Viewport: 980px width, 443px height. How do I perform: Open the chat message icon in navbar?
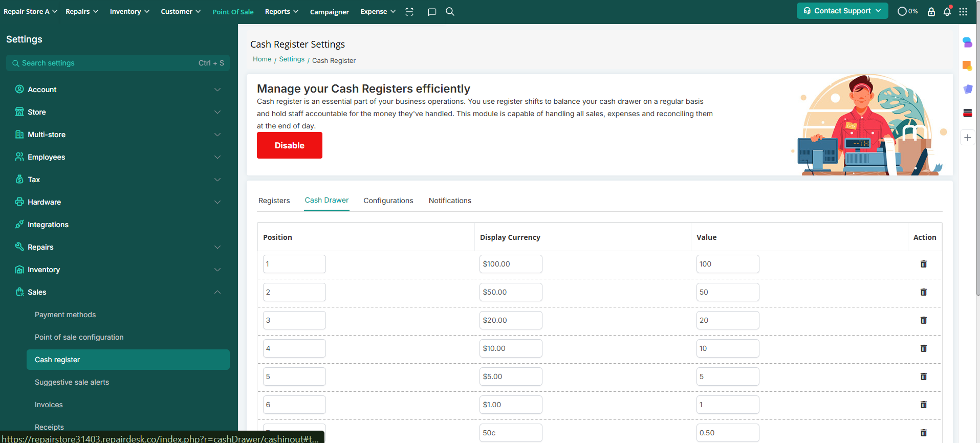432,12
